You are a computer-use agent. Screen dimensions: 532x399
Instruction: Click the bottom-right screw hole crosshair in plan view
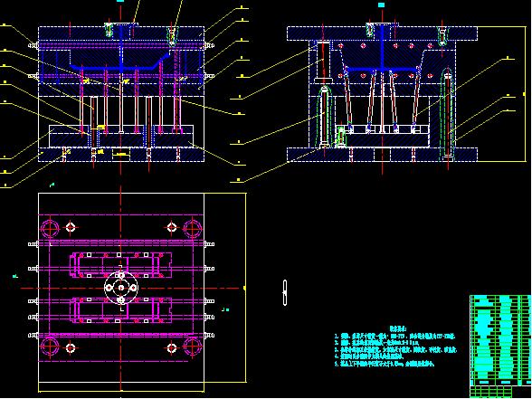172,348
